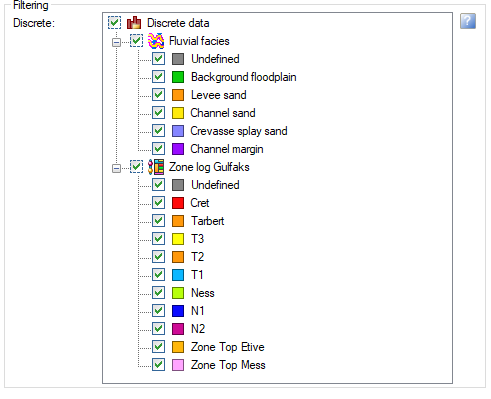Viewport: 491px width, 399px height.
Task: Disable the N2 checkbox
Action: [x=158, y=329]
